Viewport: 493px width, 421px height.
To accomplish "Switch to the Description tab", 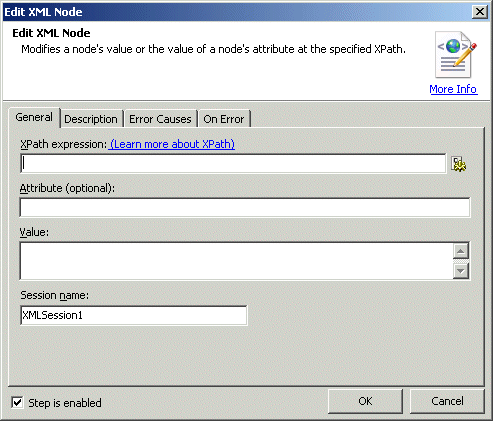I will (x=91, y=119).
